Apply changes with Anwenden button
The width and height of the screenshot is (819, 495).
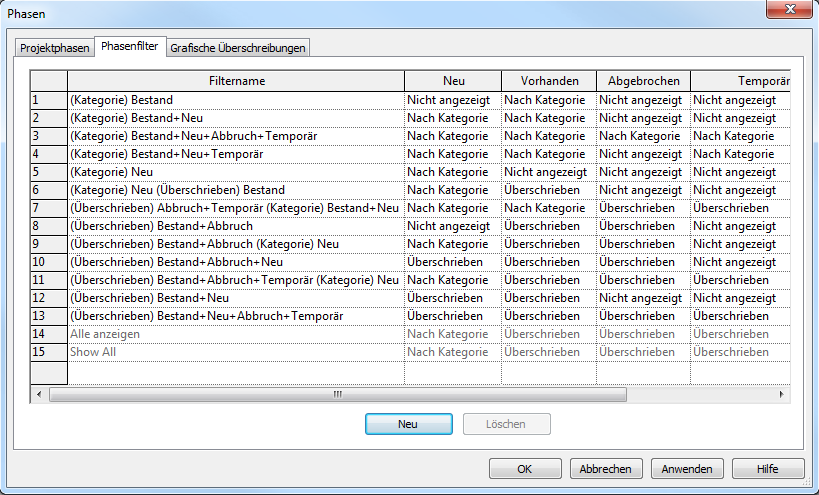tap(687, 469)
